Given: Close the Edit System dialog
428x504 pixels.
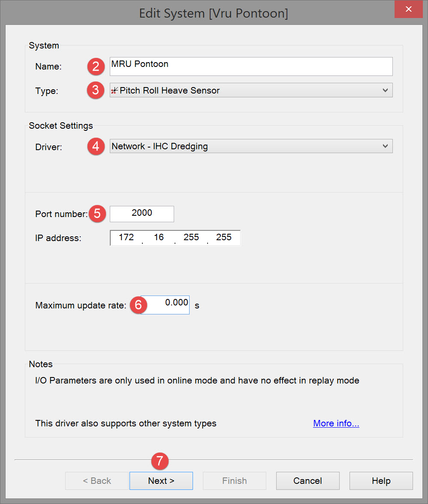Looking at the screenshot, I should (x=409, y=9).
